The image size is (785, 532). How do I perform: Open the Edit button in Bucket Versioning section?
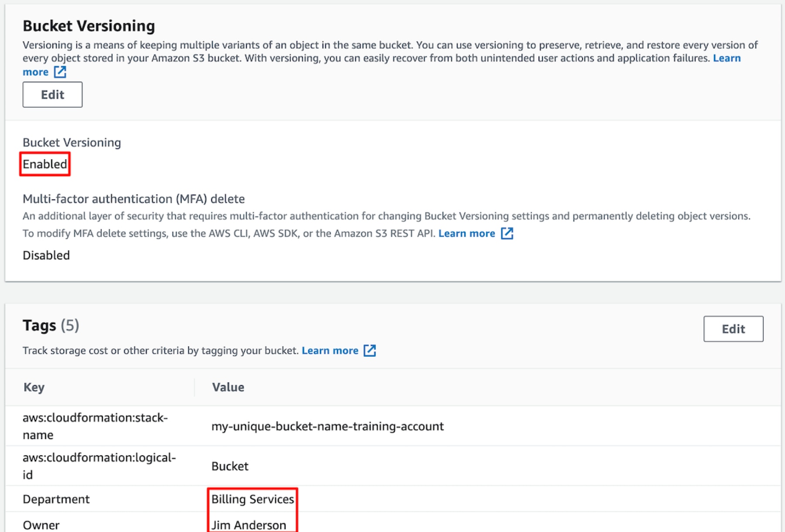click(52, 94)
